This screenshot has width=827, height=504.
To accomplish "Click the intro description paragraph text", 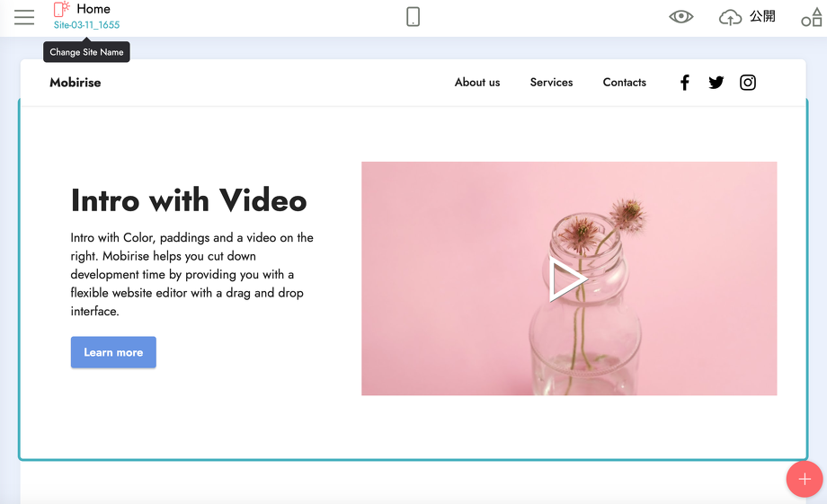I will 191,274.
